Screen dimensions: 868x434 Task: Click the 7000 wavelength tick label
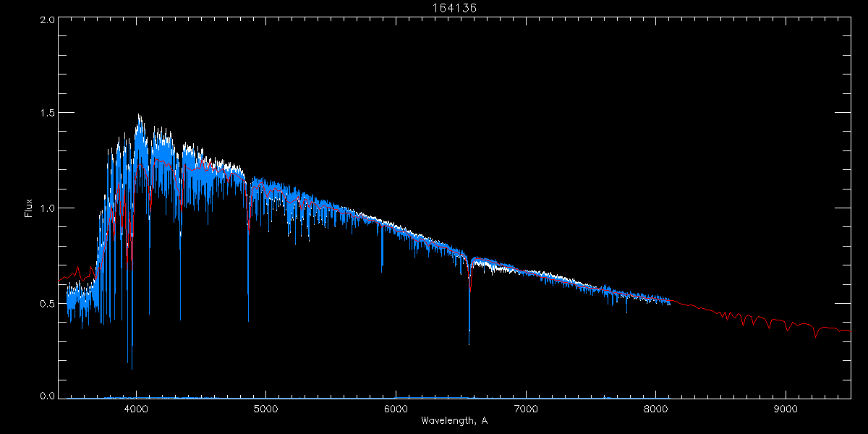click(526, 408)
